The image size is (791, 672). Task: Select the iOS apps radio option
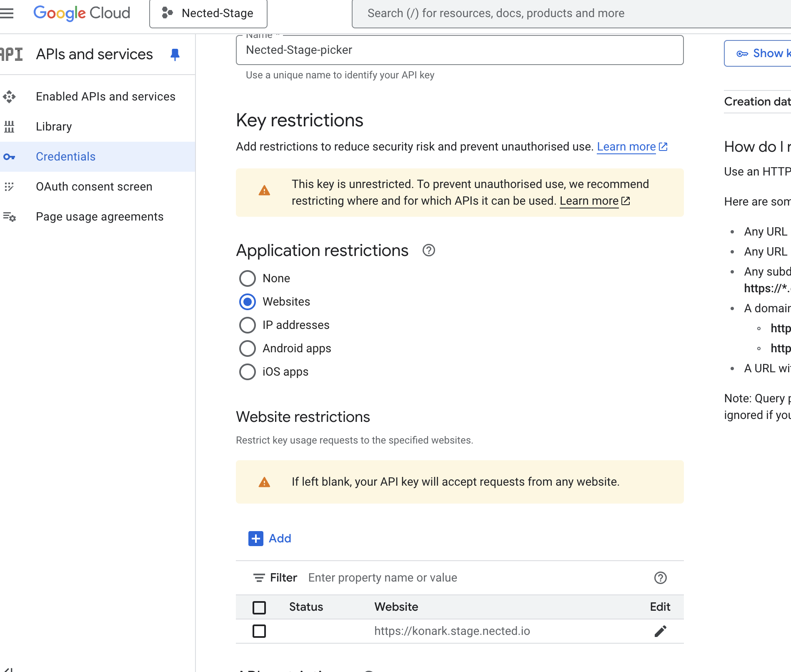248,372
